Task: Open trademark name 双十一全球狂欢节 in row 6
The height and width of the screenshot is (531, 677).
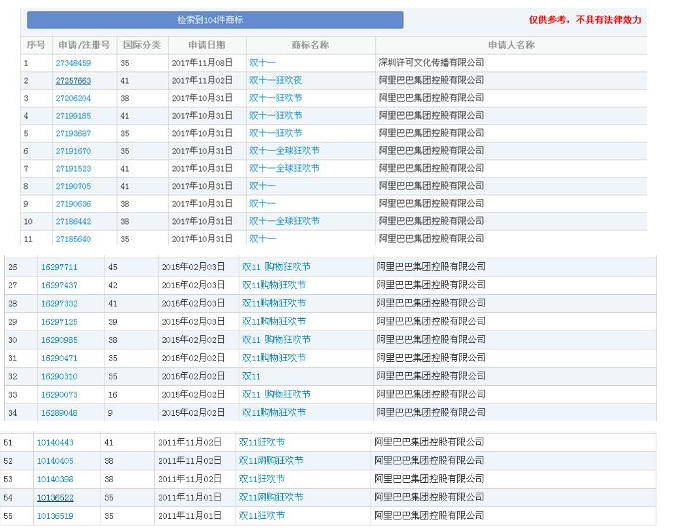Action: click(x=284, y=151)
